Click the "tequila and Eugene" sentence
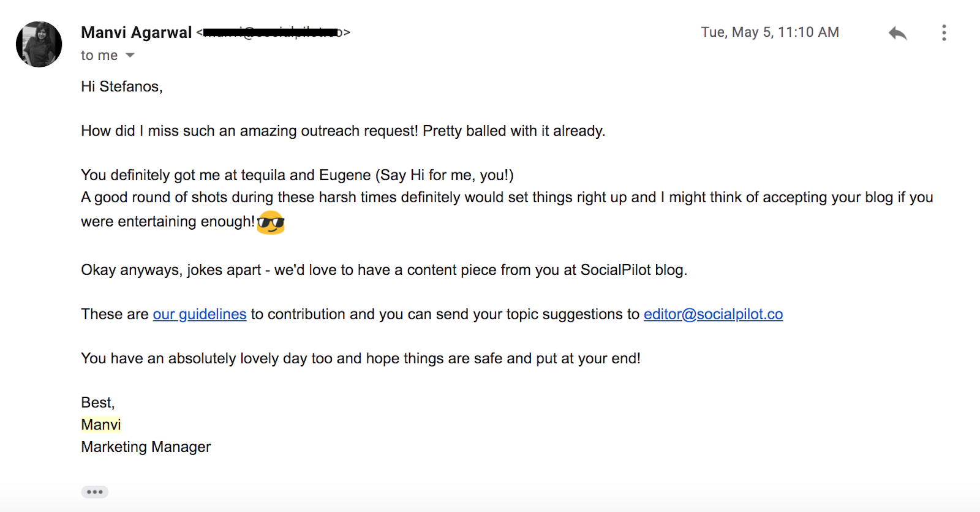Viewport: 980px width, 512px height. 297,175
